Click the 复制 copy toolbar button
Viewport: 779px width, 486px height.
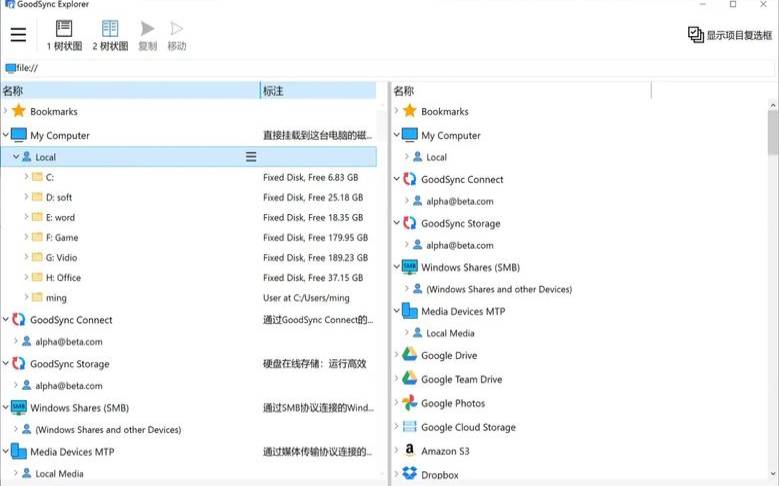pyautogui.click(x=148, y=36)
